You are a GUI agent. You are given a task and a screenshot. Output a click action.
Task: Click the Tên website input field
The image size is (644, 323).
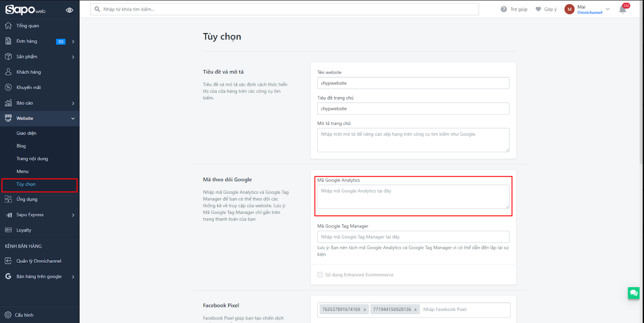click(413, 83)
